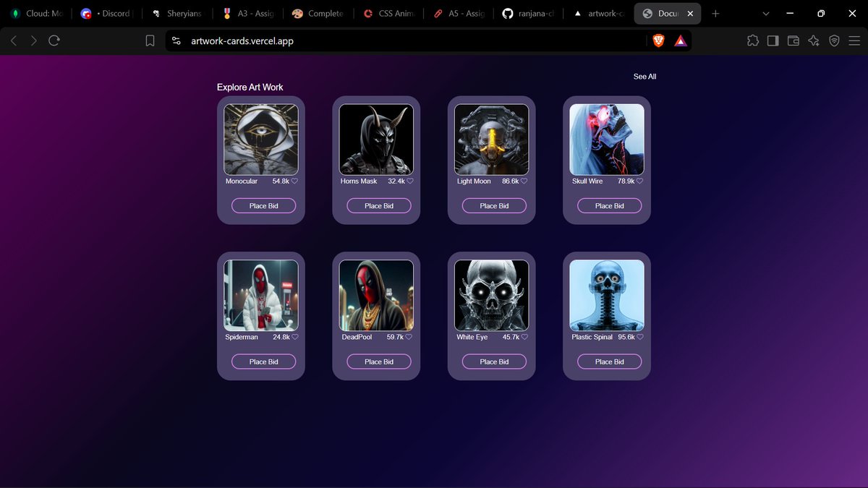The width and height of the screenshot is (868, 488).
Task: Close the active Docu tab
Action: click(690, 14)
